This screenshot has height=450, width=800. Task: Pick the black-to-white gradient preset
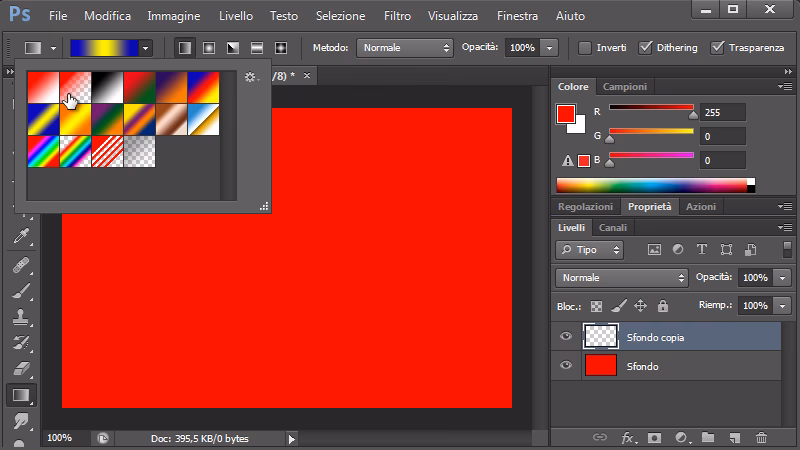click(x=107, y=87)
